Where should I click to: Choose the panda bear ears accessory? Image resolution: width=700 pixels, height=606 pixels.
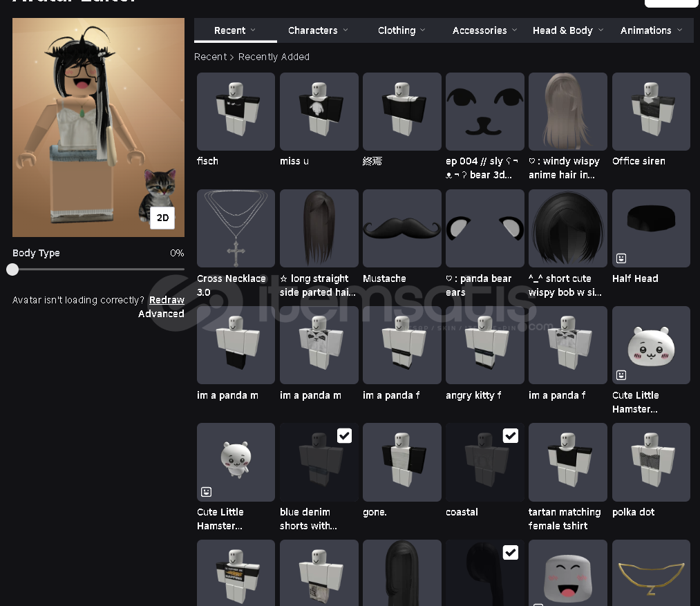coord(484,229)
